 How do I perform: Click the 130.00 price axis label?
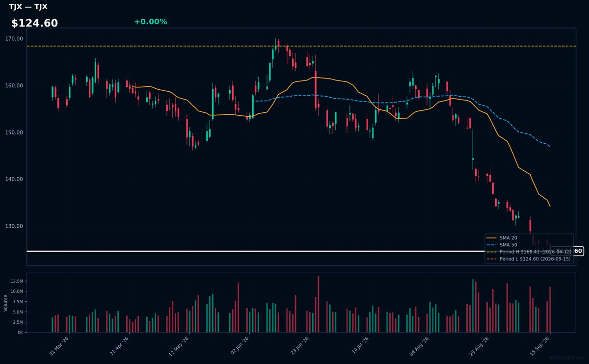[x=14, y=226]
